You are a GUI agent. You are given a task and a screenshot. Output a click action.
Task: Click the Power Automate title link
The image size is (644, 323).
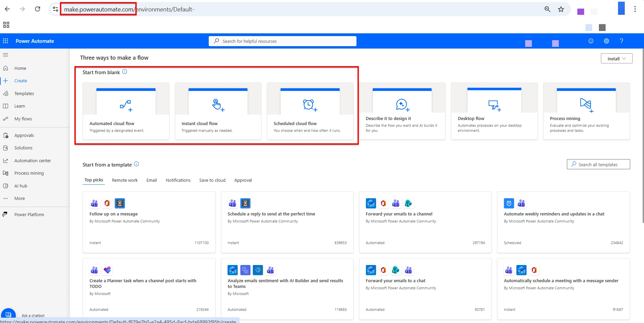pyautogui.click(x=35, y=41)
